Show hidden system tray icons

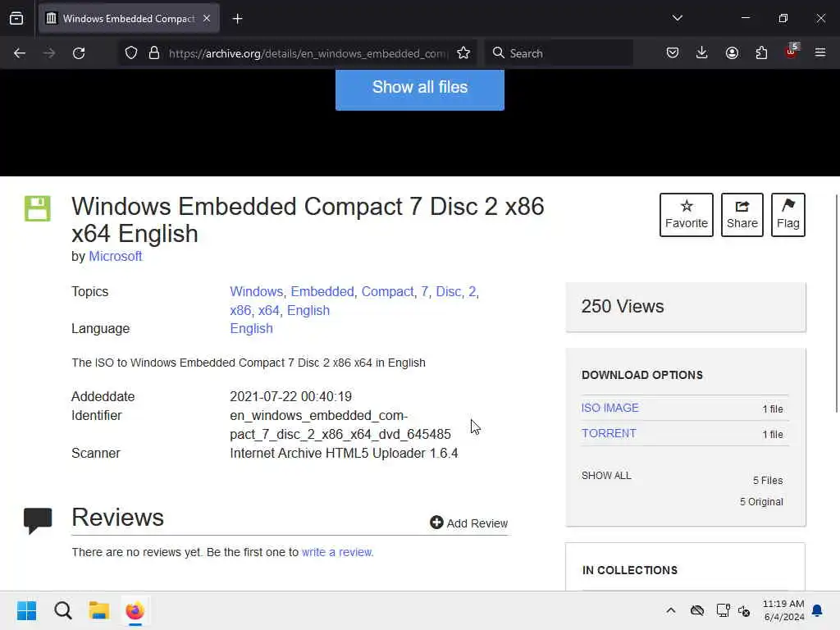(x=671, y=610)
